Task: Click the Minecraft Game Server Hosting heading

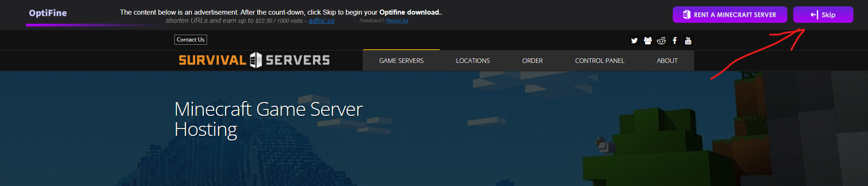Action: [x=268, y=119]
